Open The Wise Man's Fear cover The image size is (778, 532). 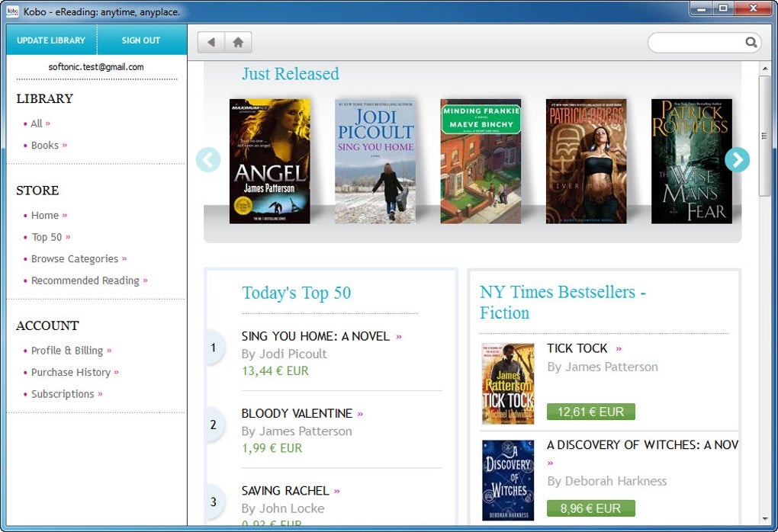[692, 161]
